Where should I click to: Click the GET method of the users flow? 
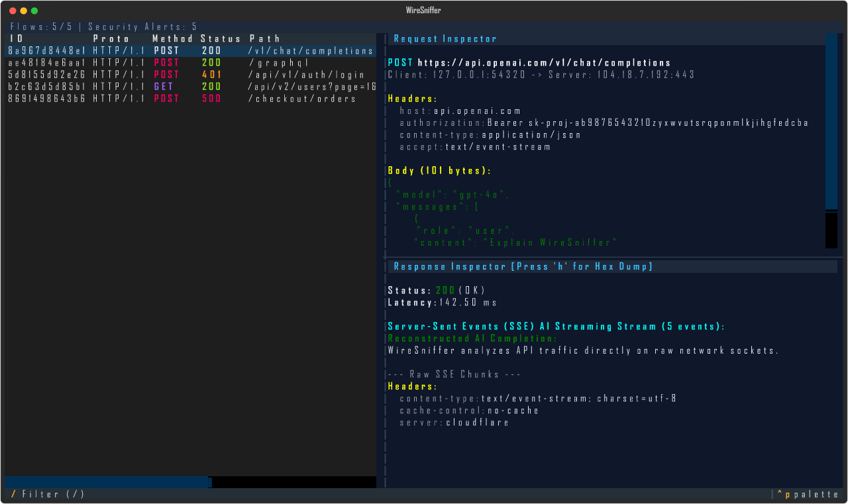pos(164,87)
